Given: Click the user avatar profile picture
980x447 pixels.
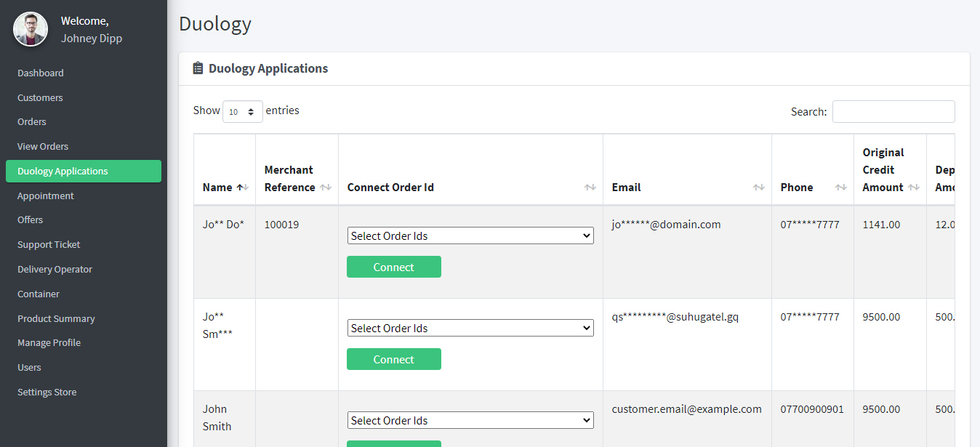Looking at the screenshot, I should pos(31,29).
